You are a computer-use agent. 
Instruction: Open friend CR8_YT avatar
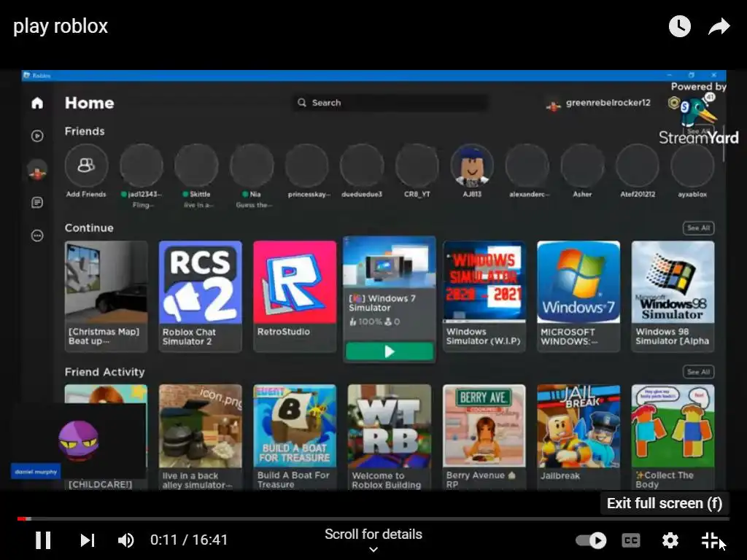(x=417, y=166)
